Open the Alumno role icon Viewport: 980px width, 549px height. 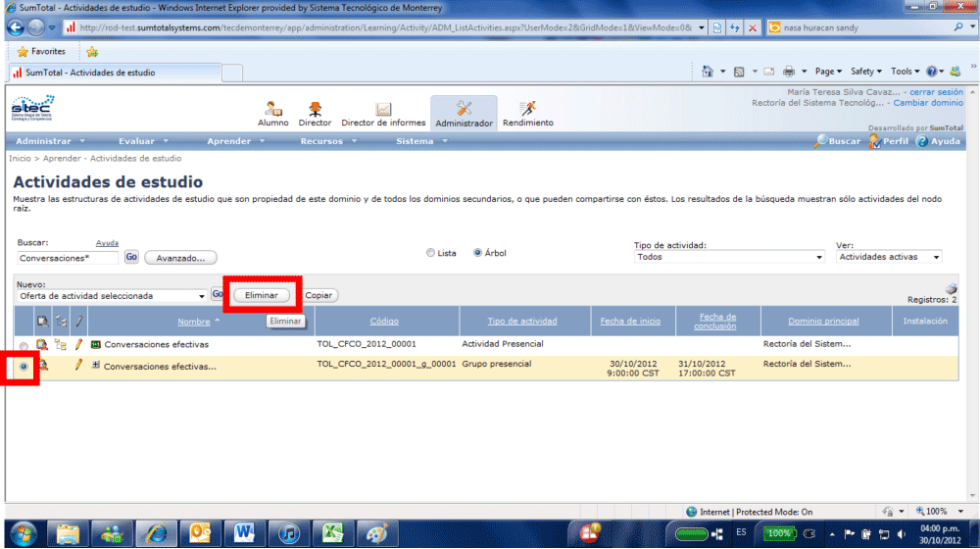tap(273, 114)
